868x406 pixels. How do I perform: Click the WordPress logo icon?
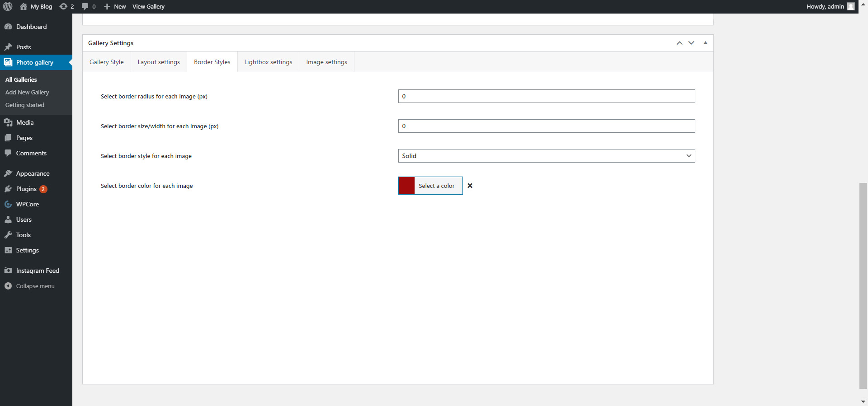8,6
